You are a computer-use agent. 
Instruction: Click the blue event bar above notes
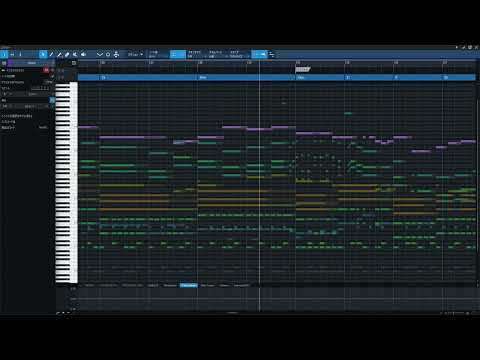[277, 77]
